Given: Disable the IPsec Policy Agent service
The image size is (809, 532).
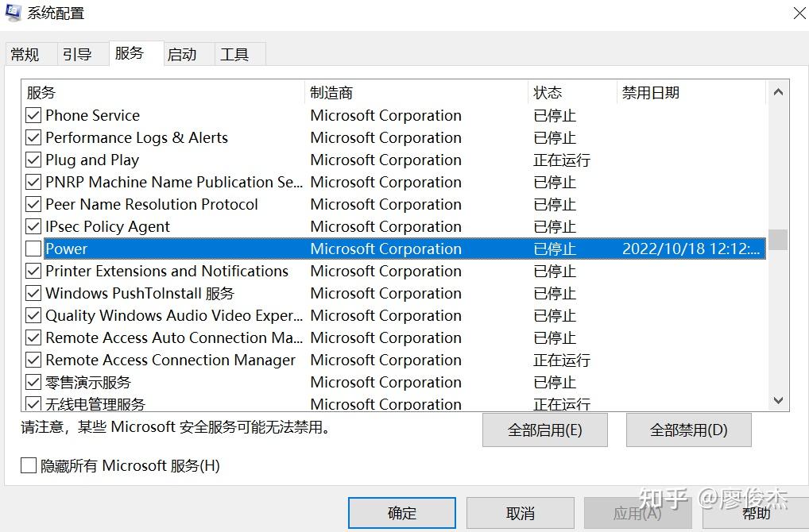Looking at the screenshot, I should [x=32, y=226].
